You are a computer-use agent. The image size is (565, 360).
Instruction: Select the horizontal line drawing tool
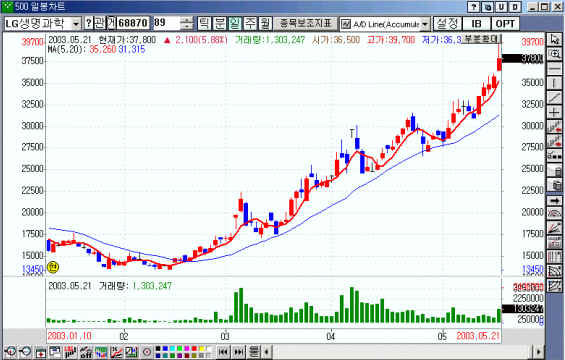coord(555,69)
